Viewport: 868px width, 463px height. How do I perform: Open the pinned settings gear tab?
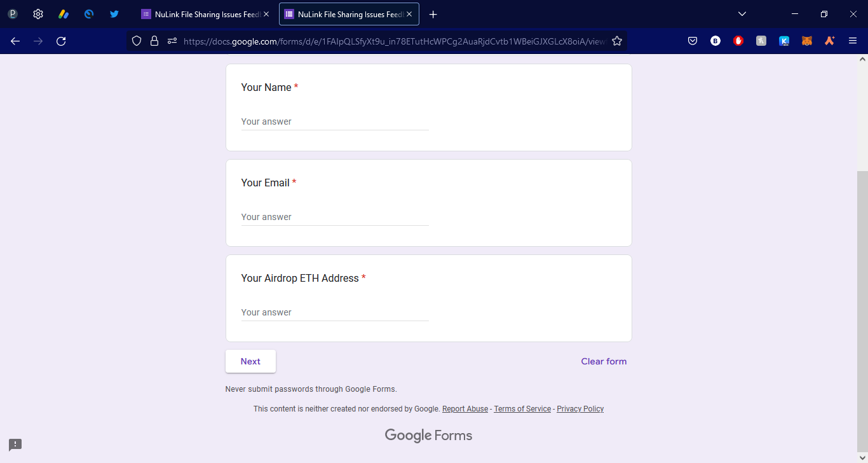pyautogui.click(x=38, y=14)
